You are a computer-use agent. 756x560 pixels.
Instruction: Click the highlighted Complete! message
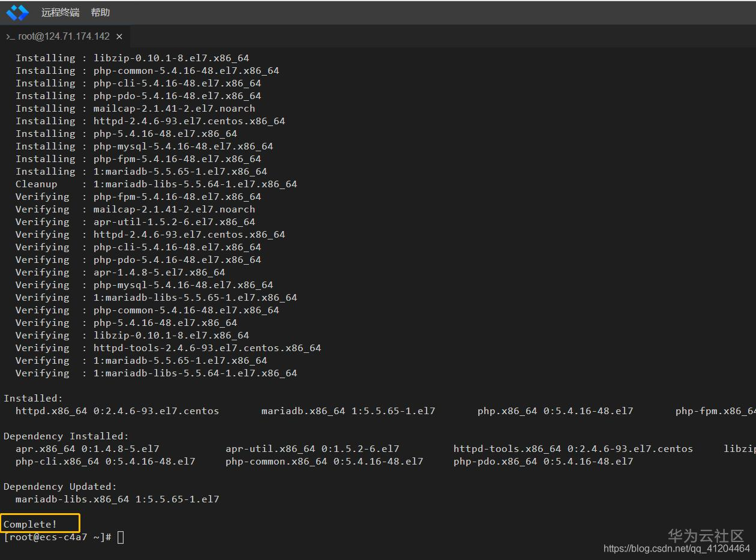point(31,525)
